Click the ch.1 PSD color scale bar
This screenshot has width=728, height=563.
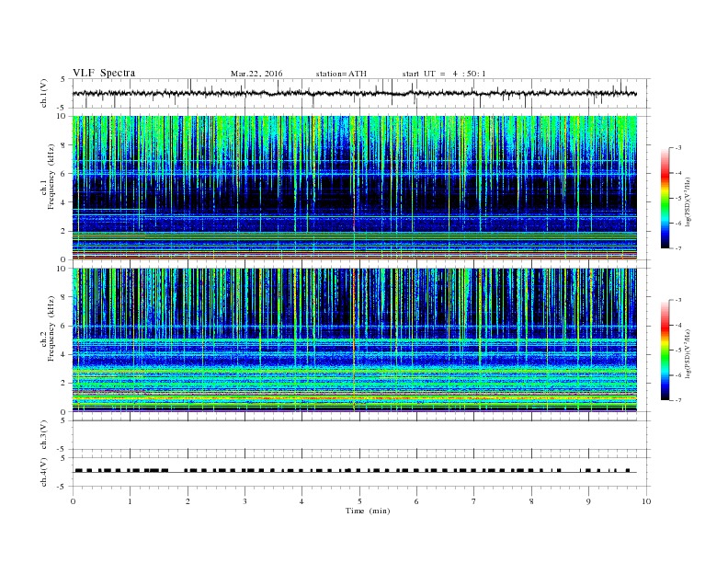665,199
